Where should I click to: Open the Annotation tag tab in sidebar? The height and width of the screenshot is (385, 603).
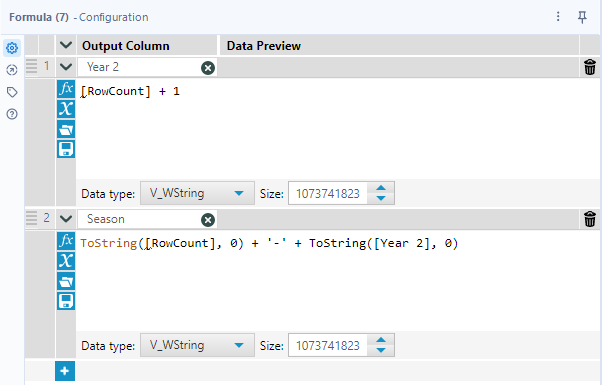[12, 92]
